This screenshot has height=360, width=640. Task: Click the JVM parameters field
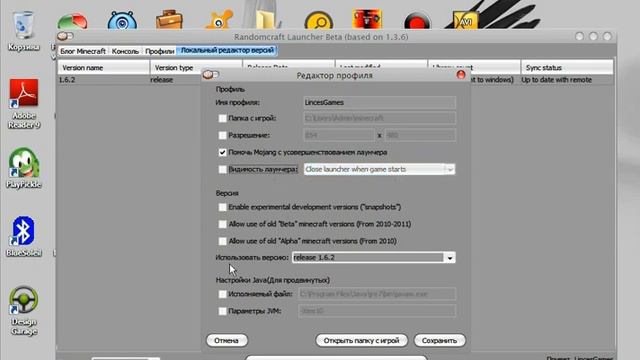[377, 311]
